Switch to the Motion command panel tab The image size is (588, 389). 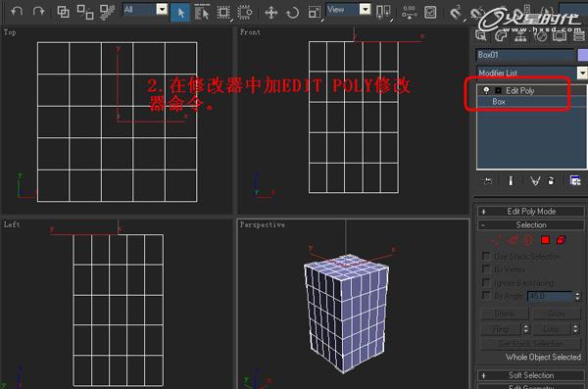point(540,35)
